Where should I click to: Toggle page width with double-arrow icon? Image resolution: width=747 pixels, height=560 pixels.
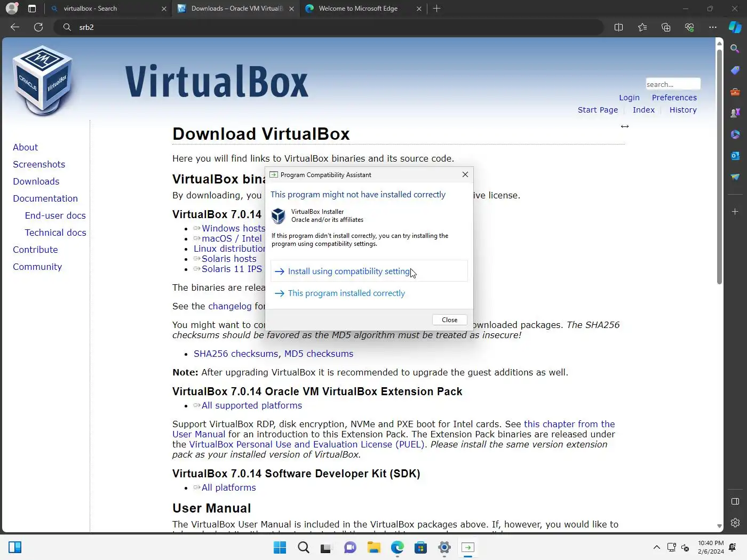[625, 126]
